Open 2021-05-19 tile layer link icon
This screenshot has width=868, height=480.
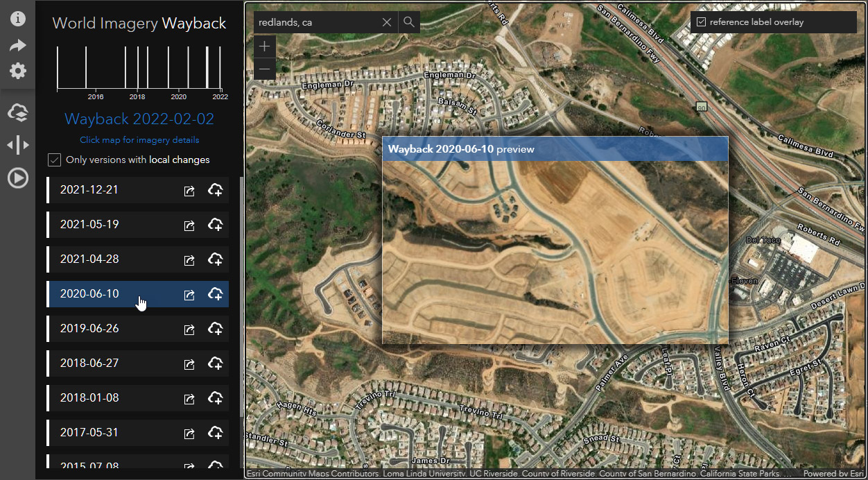tap(189, 225)
